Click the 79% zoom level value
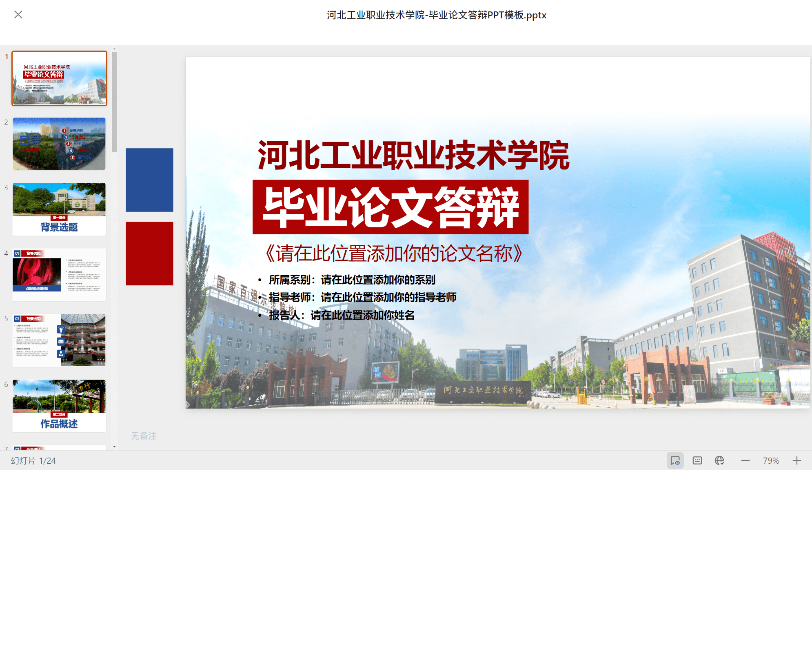The image size is (812, 649). [771, 460]
